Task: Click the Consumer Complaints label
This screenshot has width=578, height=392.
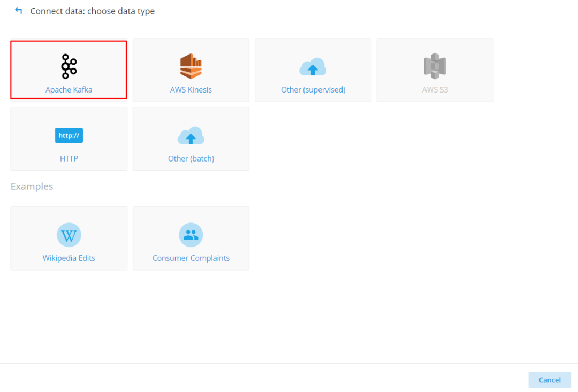Action: click(x=191, y=258)
